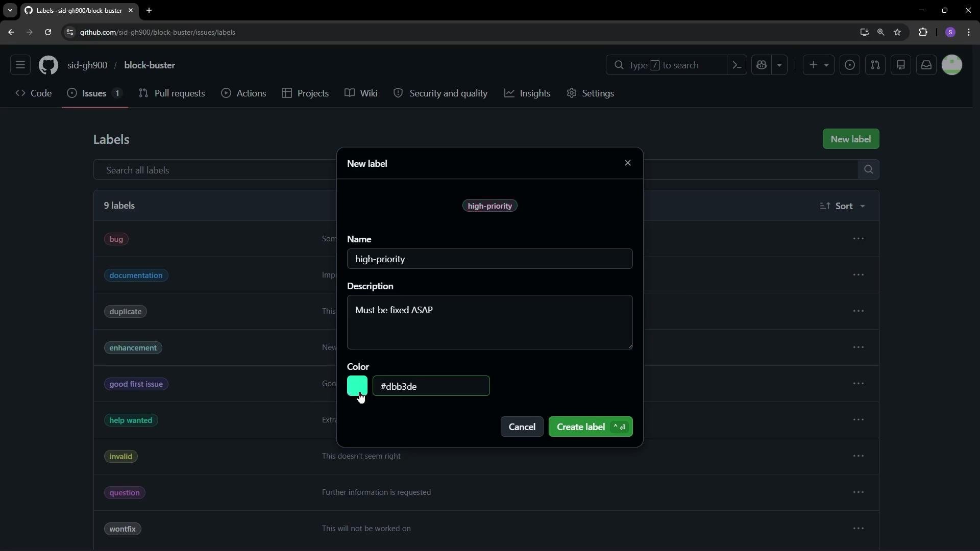Open the Create new plus menu

pos(818,65)
